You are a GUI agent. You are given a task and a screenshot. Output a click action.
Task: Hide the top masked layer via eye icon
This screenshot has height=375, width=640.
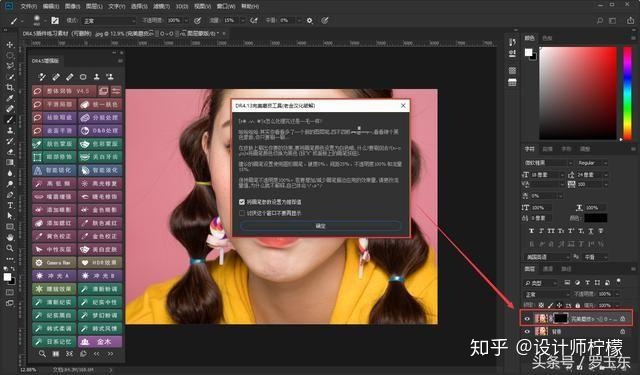tap(527, 319)
